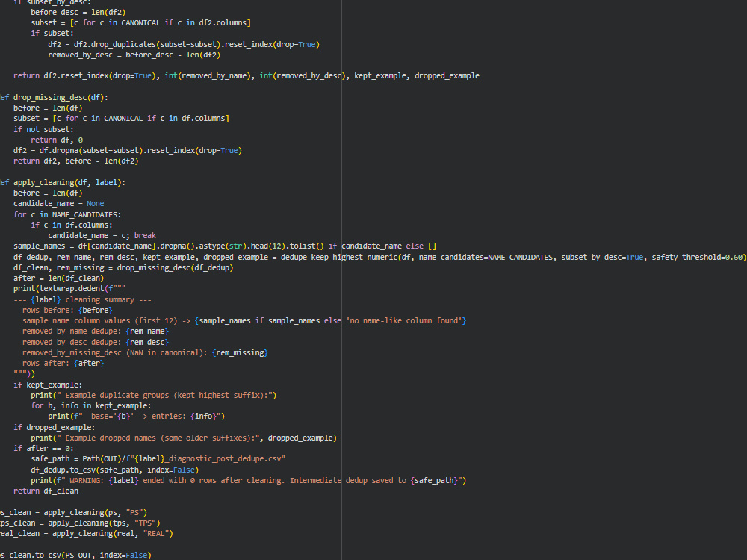
Task: Click the "removed_by_missing_desc (NaN in canonical)" line
Action: pyautogui.click(x=145, y=353)
